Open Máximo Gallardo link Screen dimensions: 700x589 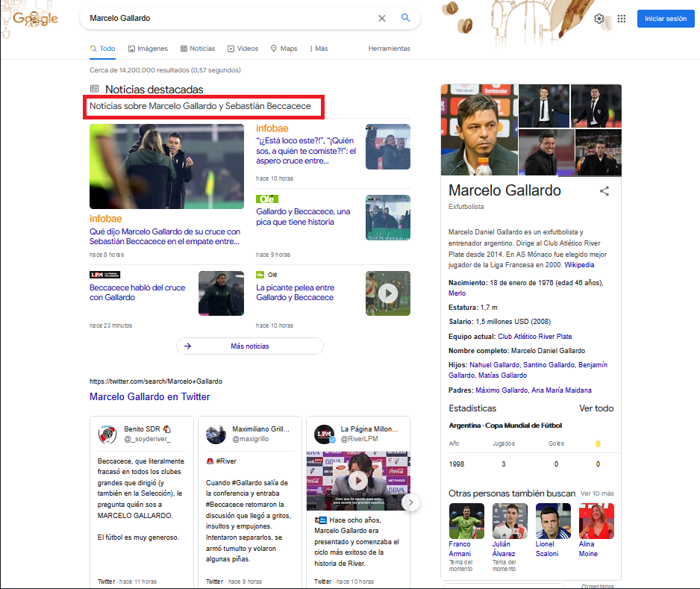coord(501,390)
